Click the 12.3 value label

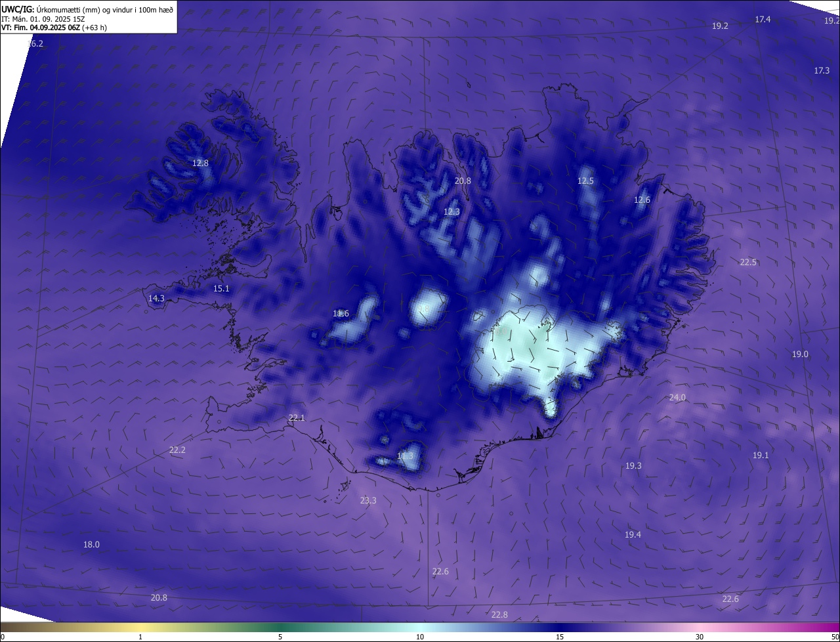[x=451, y=212]
